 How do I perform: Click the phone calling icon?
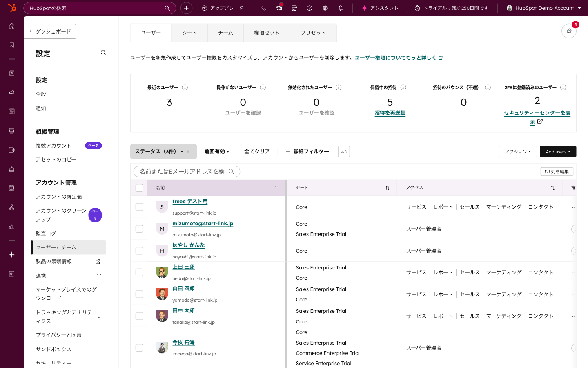[263, 8]
